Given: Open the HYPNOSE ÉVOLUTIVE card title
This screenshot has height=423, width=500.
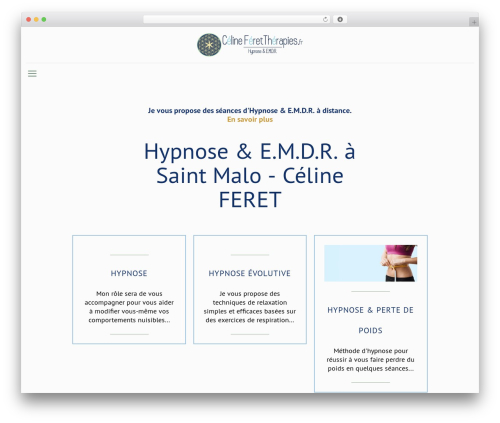Looking at the screenshot, I should (x=250, y=273).
